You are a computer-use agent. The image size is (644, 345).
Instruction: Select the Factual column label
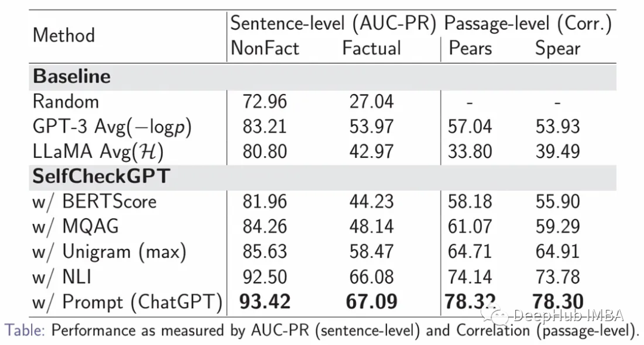(x=371, y=48)
